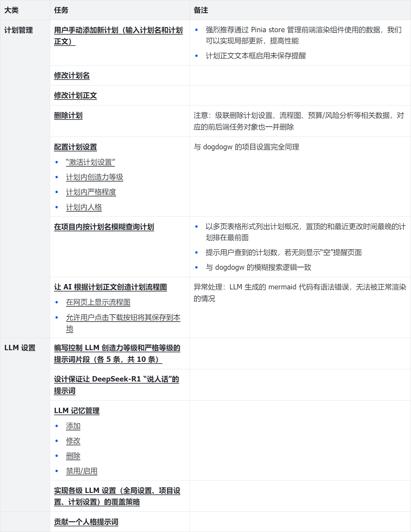The height and width of the screenshot is (532, 411).
Task: Click the 删除 link under LLM 记忆管理
Action: [73, 456]
